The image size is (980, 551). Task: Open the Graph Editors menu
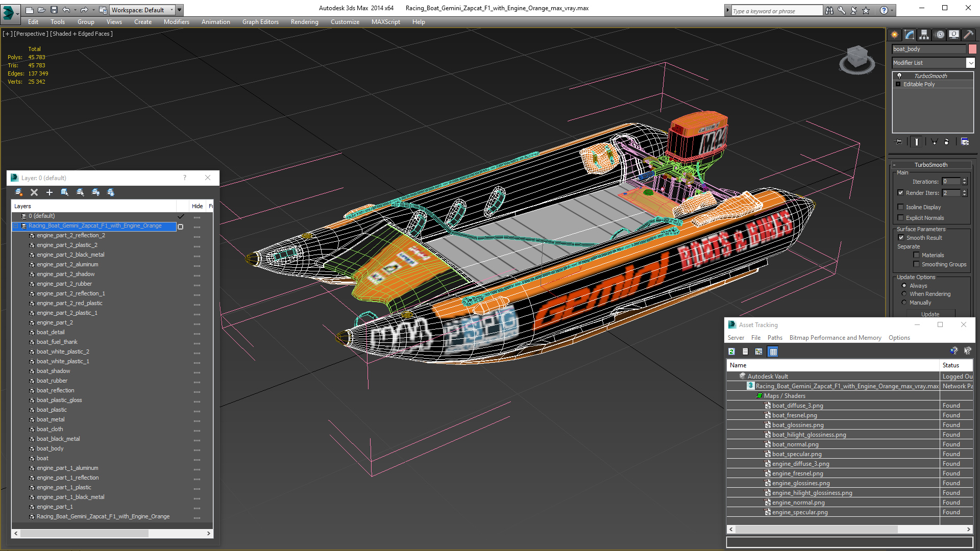pos(260,22)
